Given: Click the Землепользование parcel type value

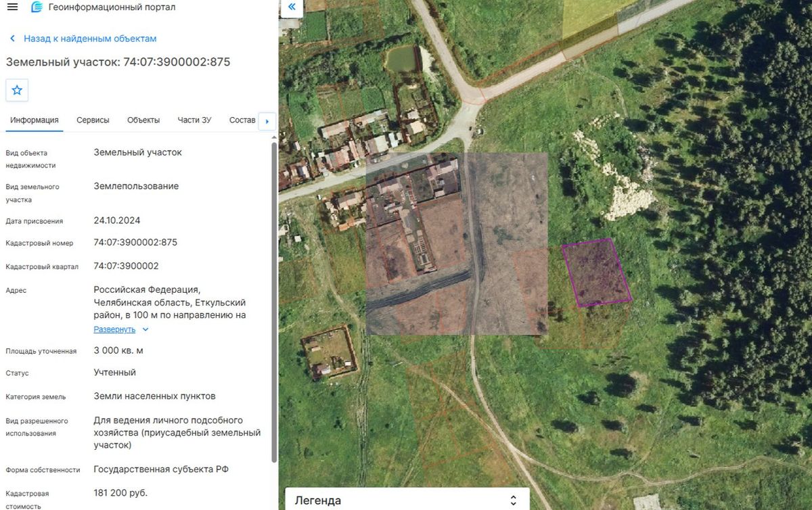Looking at the screenshot, I should 136,186.
